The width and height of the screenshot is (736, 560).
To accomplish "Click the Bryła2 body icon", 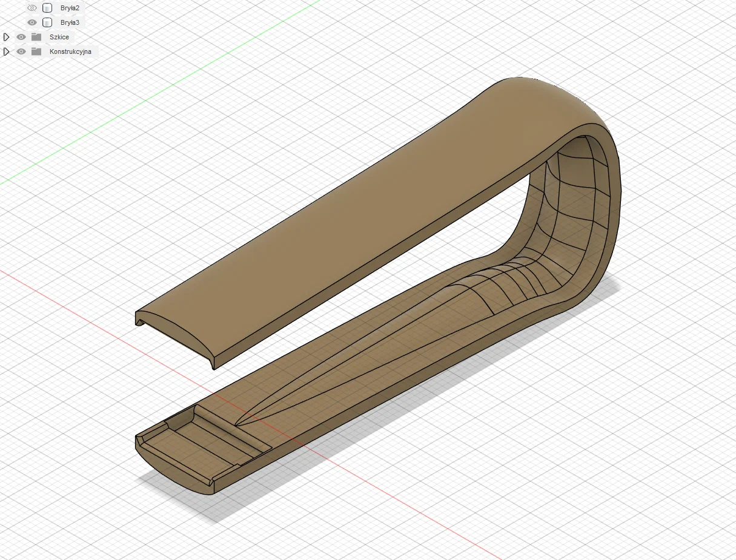I will pyautogui.click(x=47, y=8).
